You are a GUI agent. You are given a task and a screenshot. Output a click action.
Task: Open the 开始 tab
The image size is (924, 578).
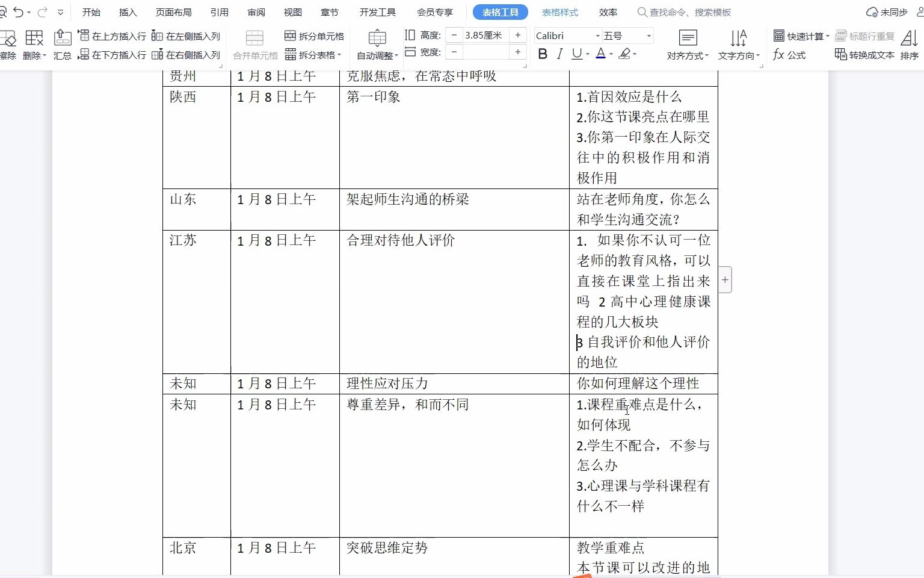click(x=91, y=12)
